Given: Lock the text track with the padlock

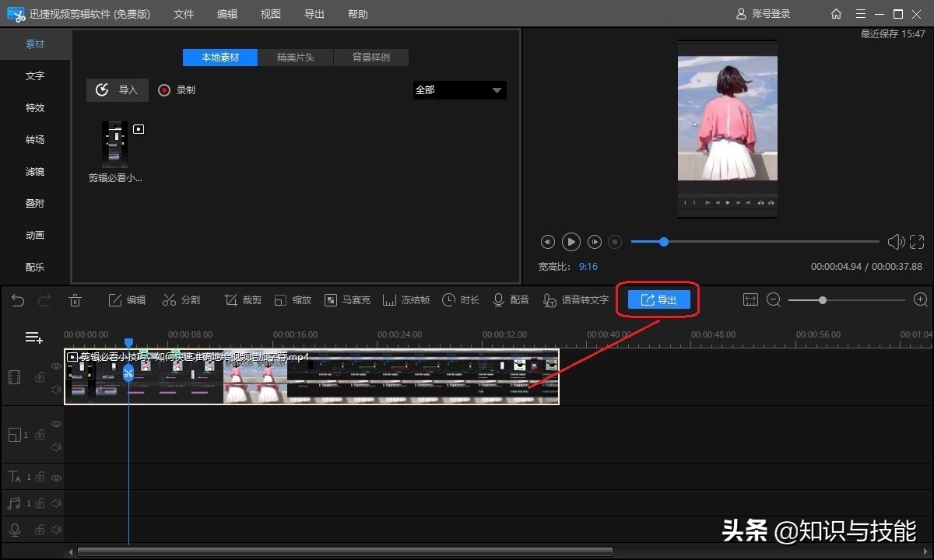Looking at the screenshot, I should tap(39, 478).
